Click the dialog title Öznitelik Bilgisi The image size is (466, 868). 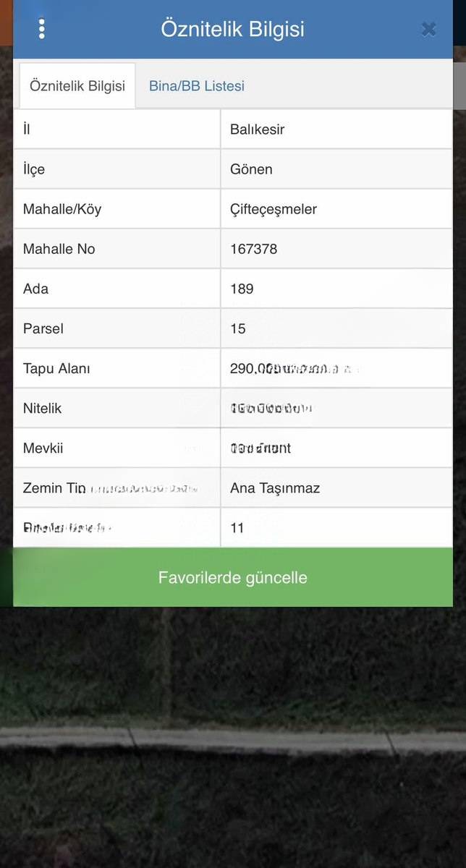232,29
